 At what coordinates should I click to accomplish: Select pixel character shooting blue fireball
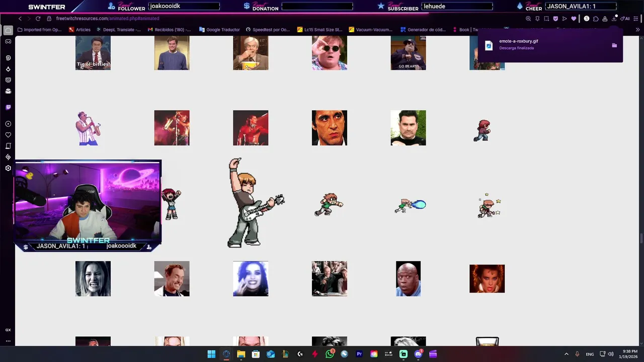pyautogui.click(x=410, y=206)
